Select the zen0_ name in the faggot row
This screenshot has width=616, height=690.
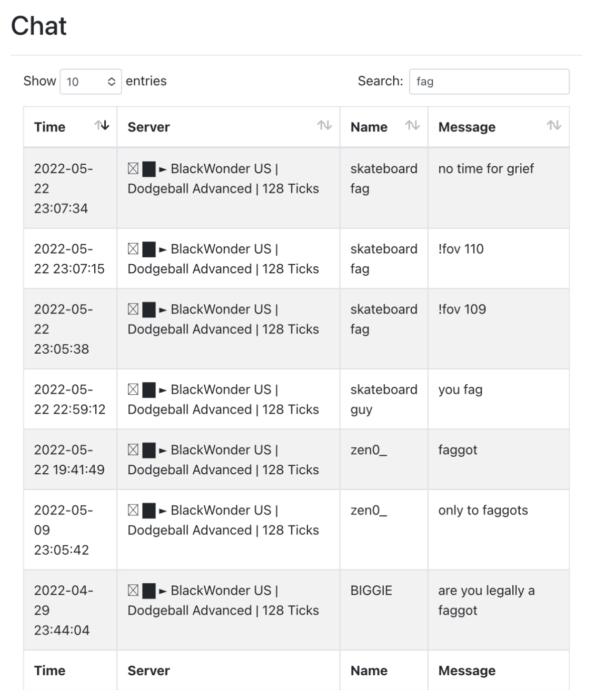369,450
